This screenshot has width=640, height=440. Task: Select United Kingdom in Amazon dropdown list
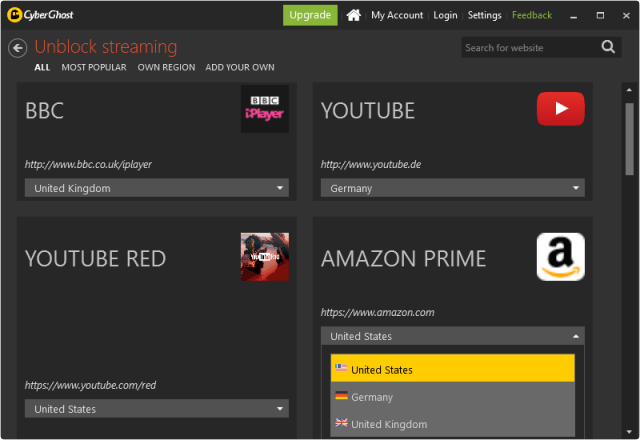tap(453, 423)
